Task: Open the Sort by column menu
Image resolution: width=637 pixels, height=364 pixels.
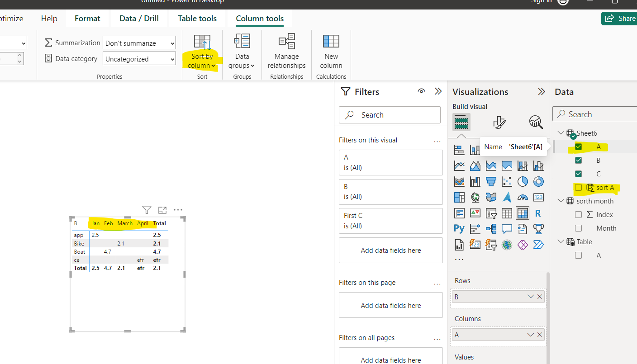Action: (x=202, y=51)
